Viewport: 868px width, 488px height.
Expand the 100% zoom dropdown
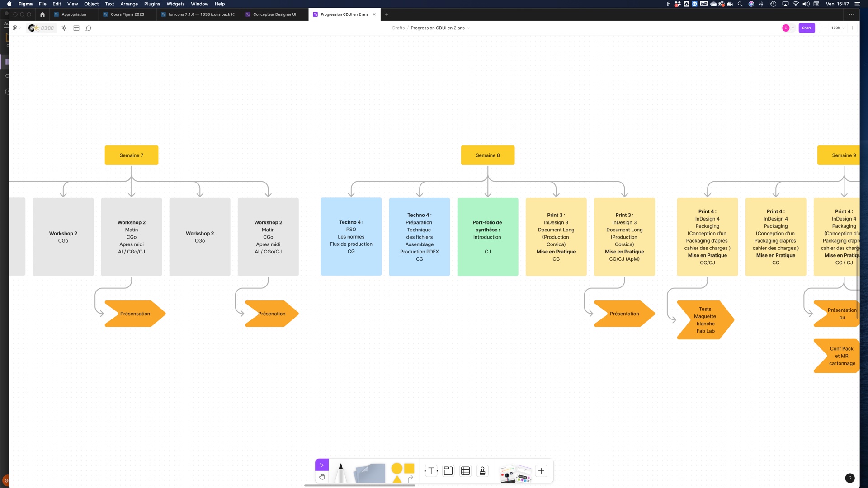click(x=838, y=28)
